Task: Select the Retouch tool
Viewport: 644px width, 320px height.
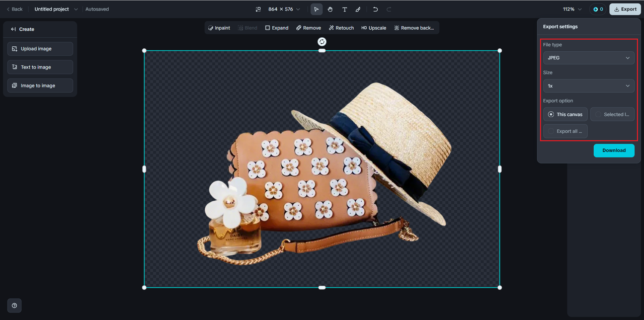Action: 341,28
